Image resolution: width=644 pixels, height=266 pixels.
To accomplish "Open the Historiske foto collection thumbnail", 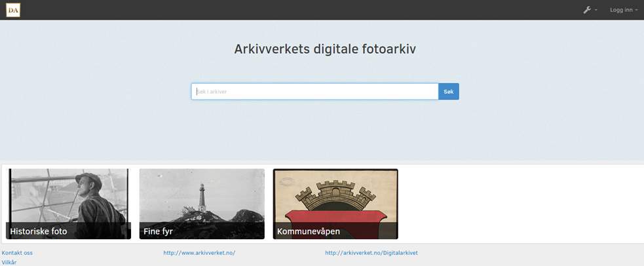I will (x=69, y=197).
